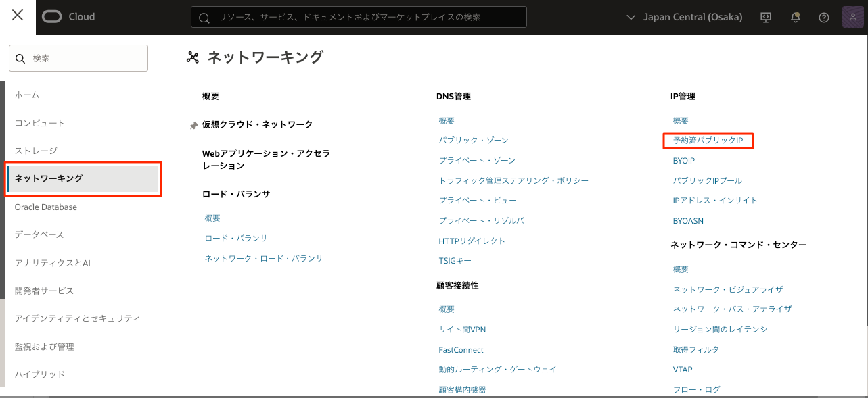Select ハイブリッド in the sidebar
The height and width of the screenshot is (398, 868).
[x=40, y=374]
